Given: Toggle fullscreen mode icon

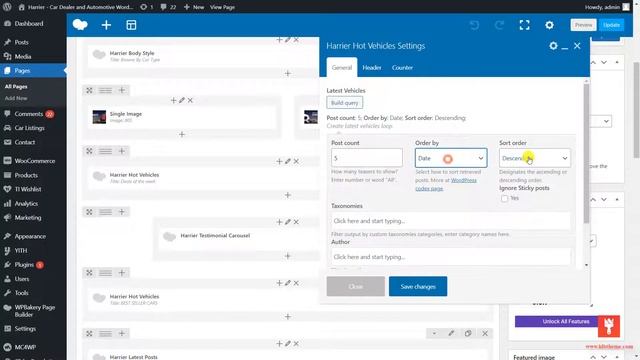Looking at the screenshot, I should (524, 25).
